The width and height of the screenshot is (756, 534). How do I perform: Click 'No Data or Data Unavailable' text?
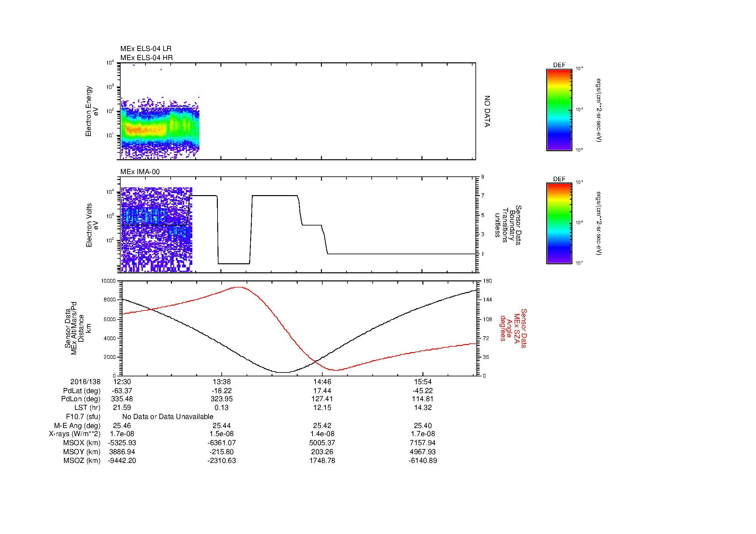pyautogui.click(x=168, y=416)
